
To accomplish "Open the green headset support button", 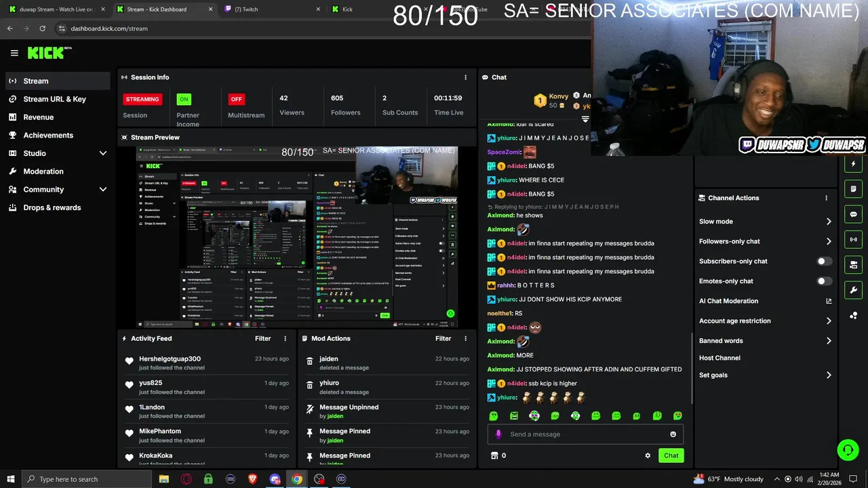I will 847,449.
